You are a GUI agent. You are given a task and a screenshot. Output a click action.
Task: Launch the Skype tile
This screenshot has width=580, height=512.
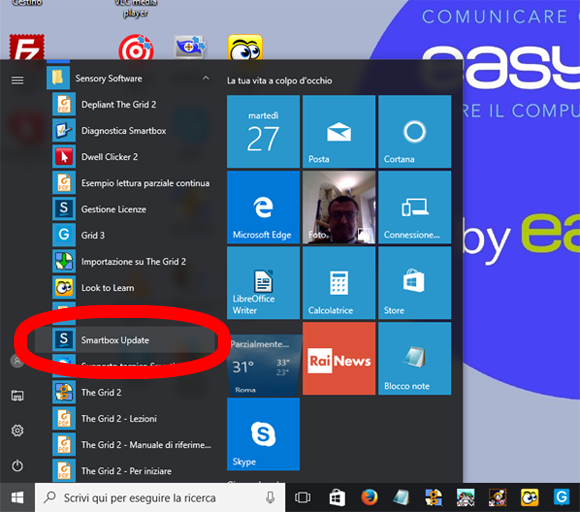263,434
